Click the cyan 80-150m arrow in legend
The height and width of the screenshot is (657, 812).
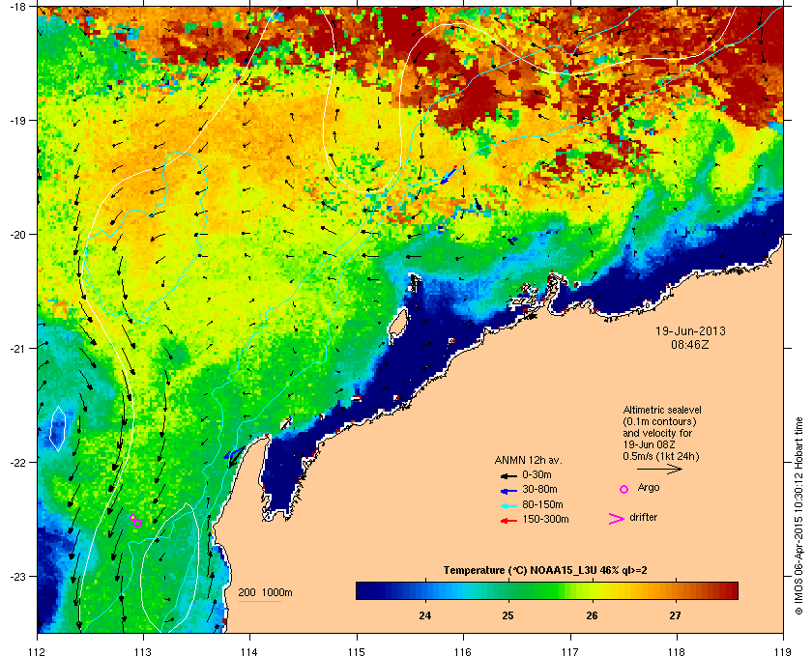coord(508,505)
